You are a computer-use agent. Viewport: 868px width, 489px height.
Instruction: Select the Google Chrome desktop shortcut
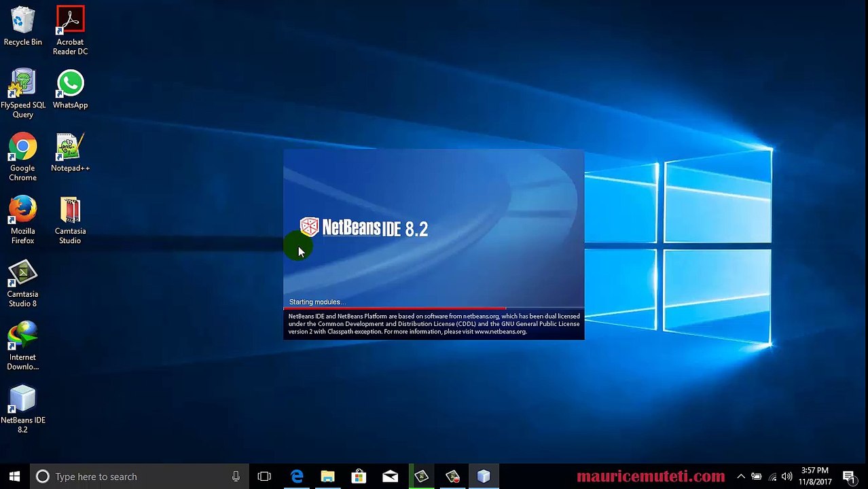click(x=22, y=157)
